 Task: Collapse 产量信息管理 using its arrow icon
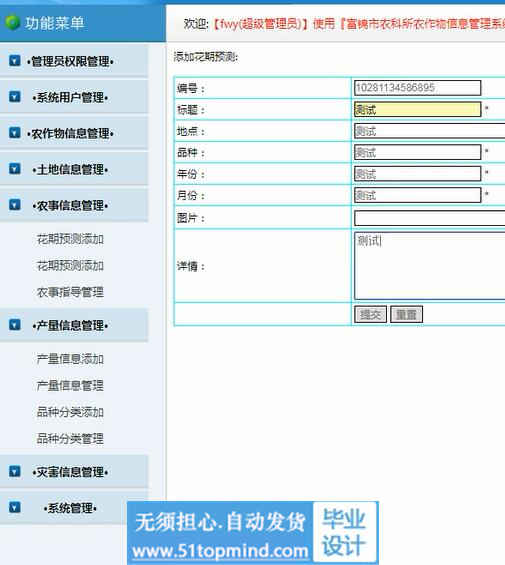tap(14, 325)
